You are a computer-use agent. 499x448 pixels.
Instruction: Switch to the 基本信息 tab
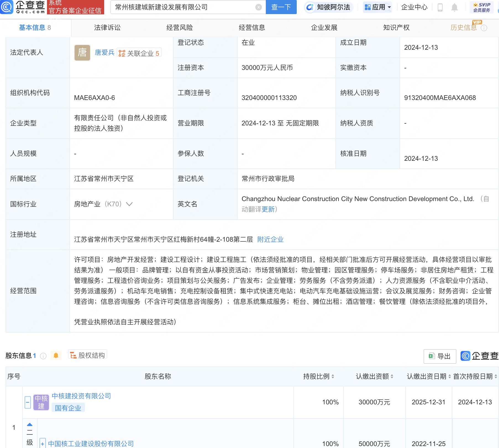pos(35,28)
